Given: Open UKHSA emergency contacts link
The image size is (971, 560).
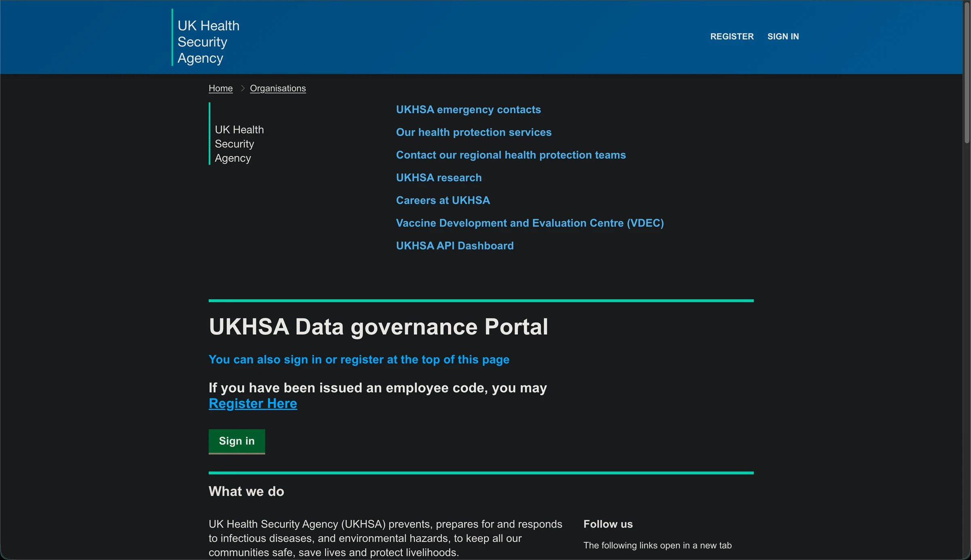Looking at the screenshot, I should pos(468,110).
